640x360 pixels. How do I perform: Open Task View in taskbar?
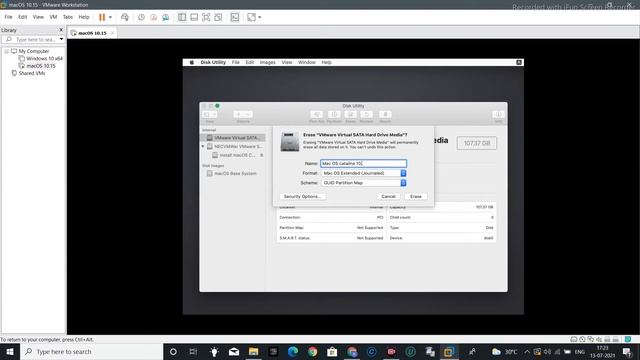193,351
